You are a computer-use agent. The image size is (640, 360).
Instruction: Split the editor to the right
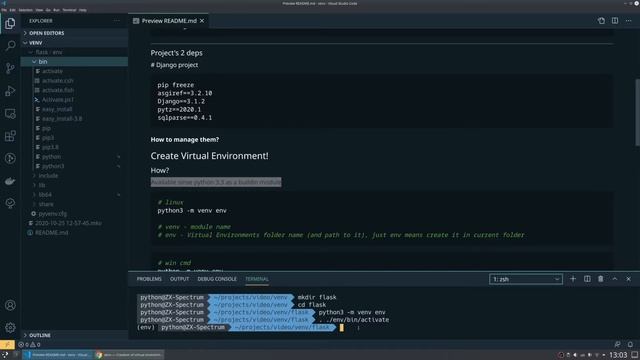tap(615, 20)
